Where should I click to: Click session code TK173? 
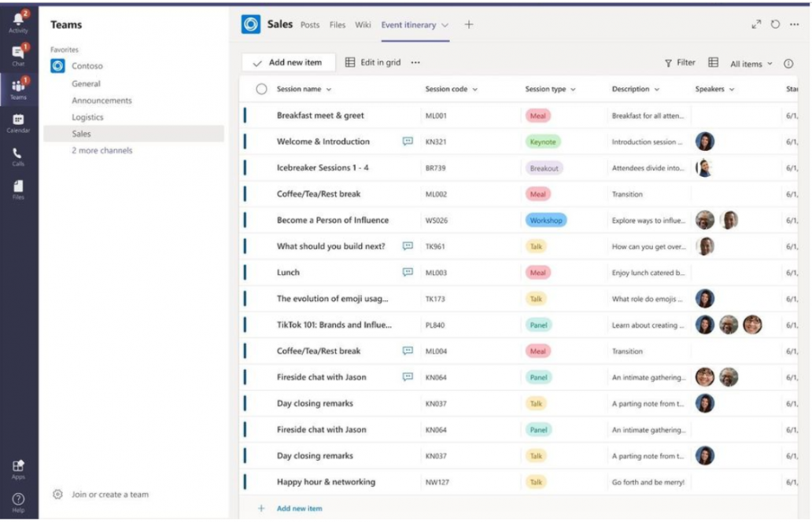435,299
